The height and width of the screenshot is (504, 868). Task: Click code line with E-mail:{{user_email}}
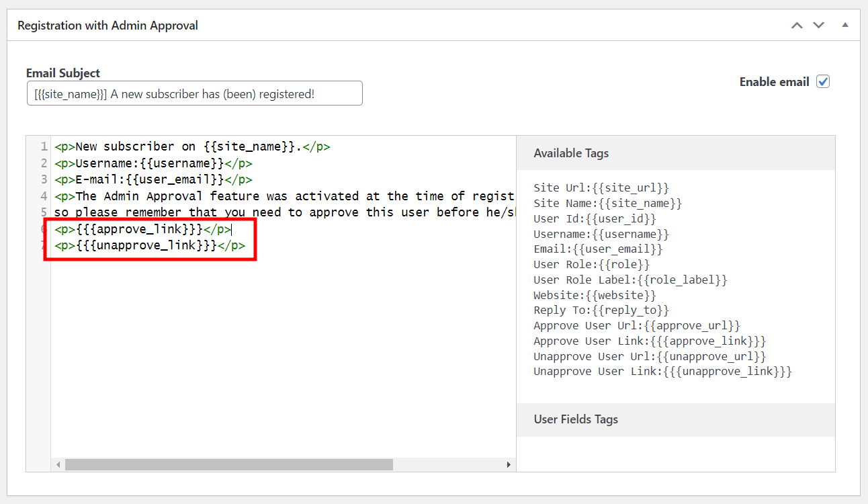(153, 179)
